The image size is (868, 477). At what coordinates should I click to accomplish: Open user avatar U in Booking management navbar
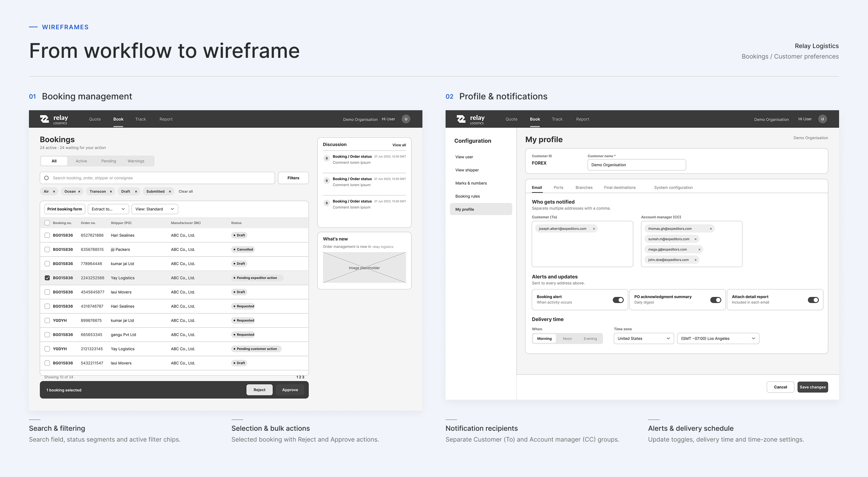[x=406, y=119]
